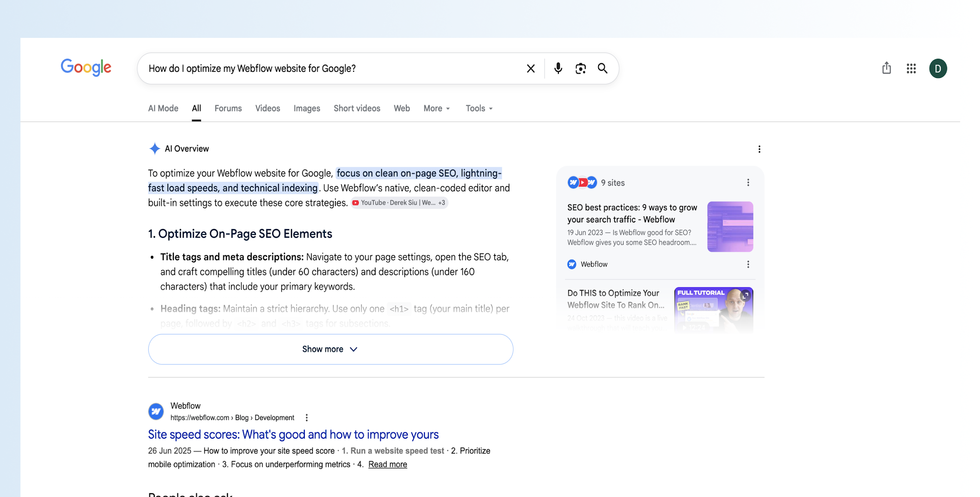980x497 pixels.
Task: Click the Google logo
Action: click(86, 67)
